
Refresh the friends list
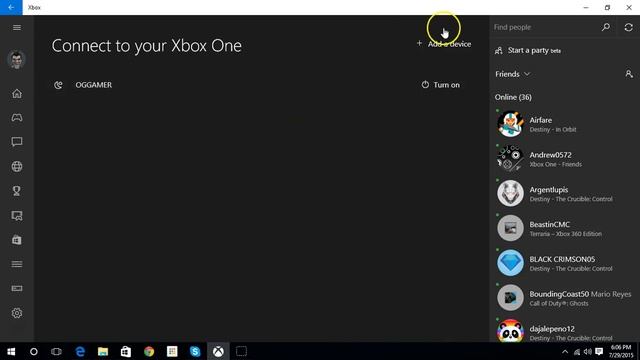click(x=629, y=27)
